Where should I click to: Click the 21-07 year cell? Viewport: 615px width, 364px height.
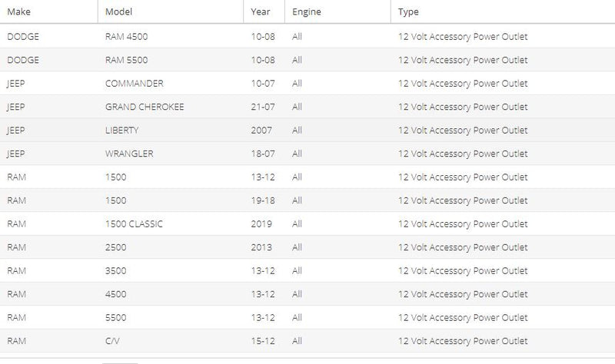point(263,107)
